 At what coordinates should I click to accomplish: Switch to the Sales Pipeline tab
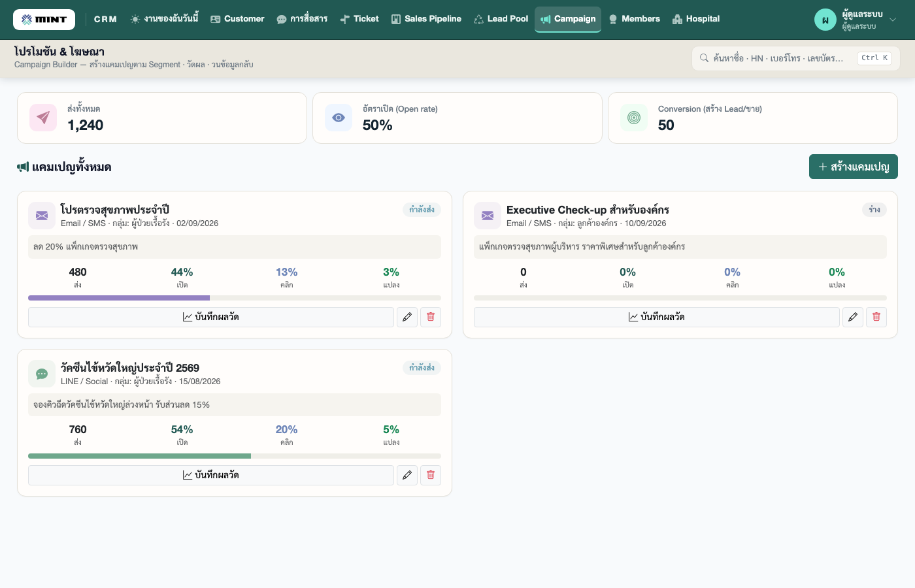click(426, 19)
